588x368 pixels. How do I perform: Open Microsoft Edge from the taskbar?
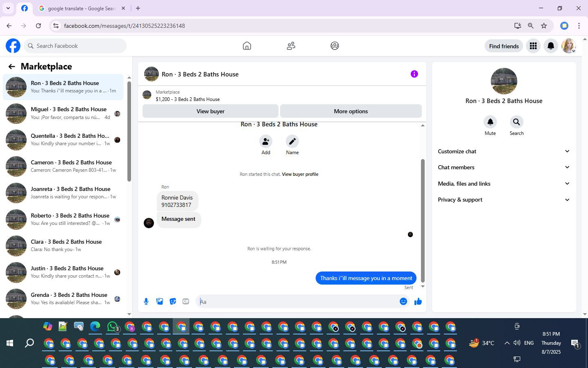pos(95,327)
